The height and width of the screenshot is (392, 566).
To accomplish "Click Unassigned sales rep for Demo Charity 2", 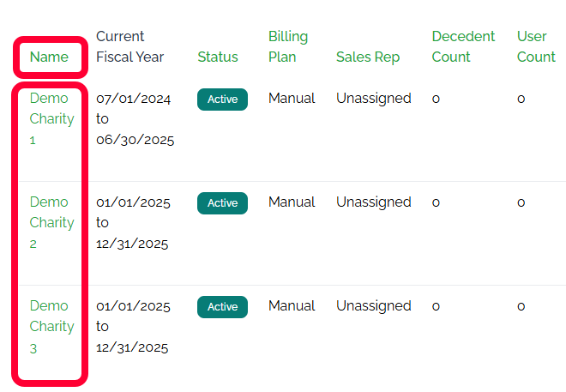I will pos(373,202).
